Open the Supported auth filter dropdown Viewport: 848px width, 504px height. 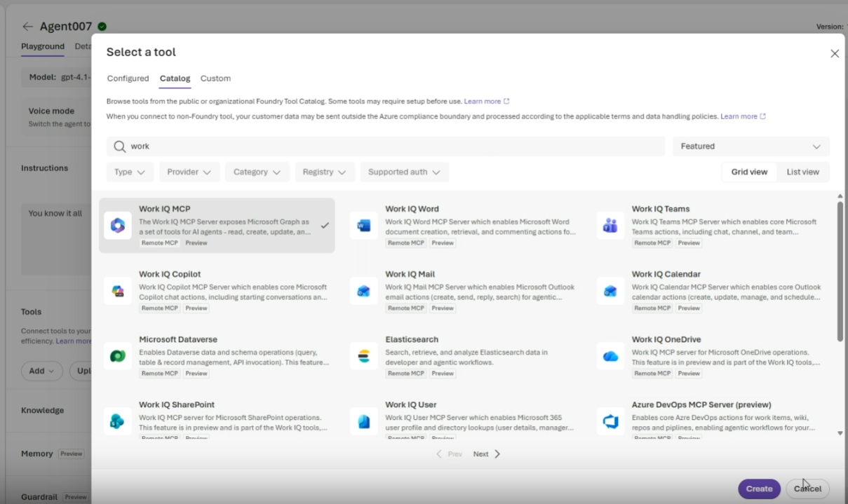click(405, 172)
